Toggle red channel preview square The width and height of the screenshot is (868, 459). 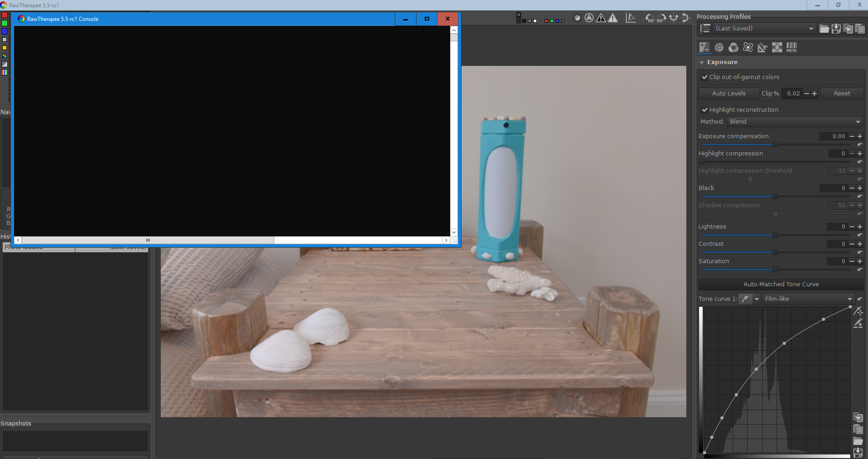click(546, 21)
